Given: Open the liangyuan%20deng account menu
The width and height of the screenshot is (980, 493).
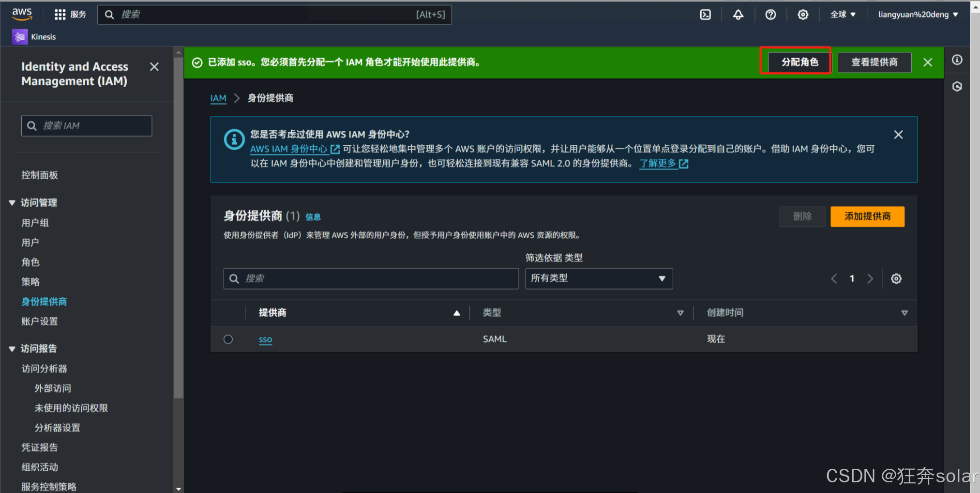Looking at the screenshot, I should 918,15.
